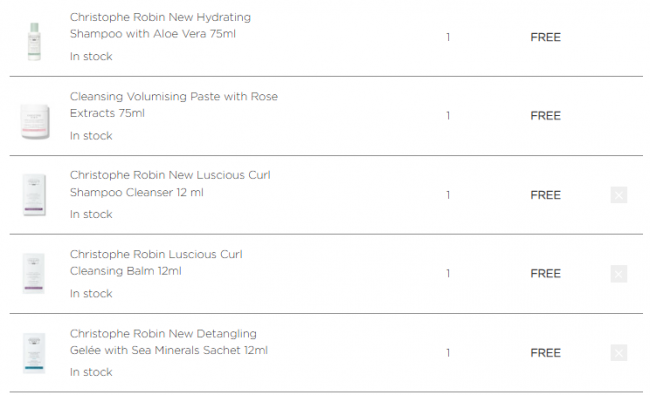This screenshot has width=650, height=395.
Task: Click In stock label under Cleansing Balm
Action: [91, 293]
